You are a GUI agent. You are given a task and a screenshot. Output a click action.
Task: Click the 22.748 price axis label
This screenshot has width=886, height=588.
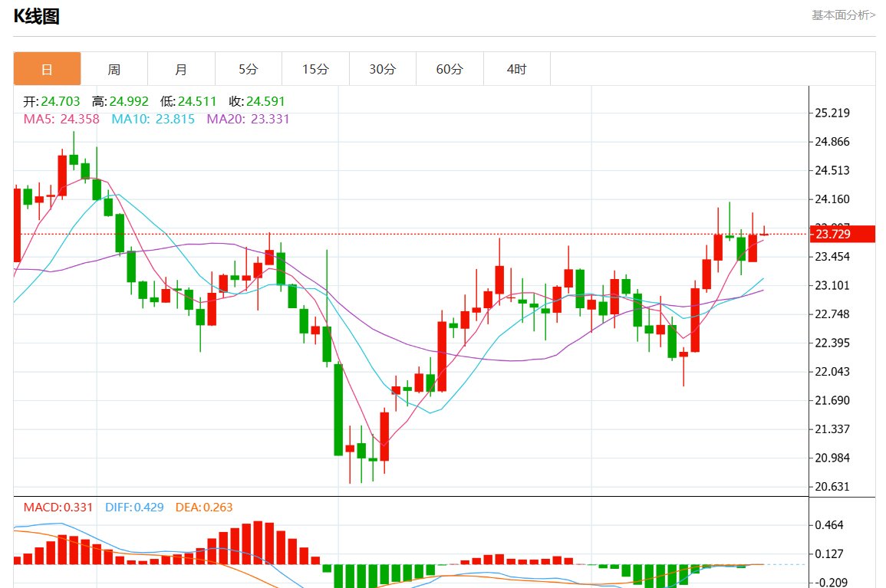[x=832, y=314]
